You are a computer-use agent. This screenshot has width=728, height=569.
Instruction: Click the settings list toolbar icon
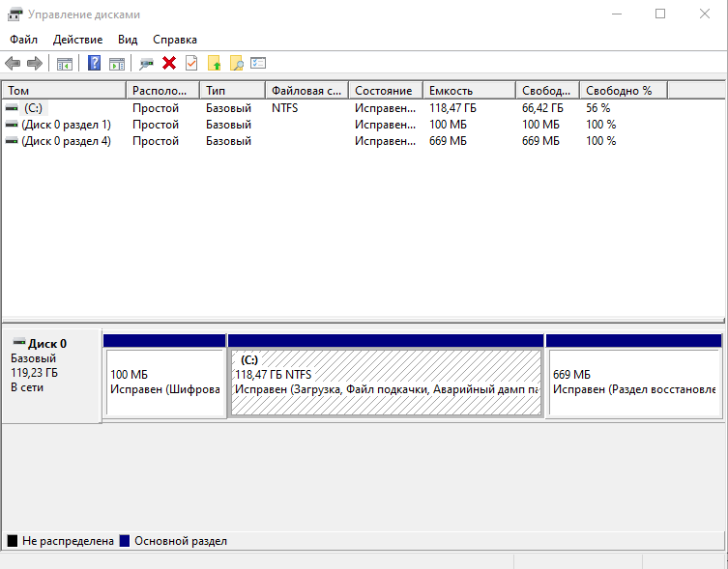(x=258, y=63)
